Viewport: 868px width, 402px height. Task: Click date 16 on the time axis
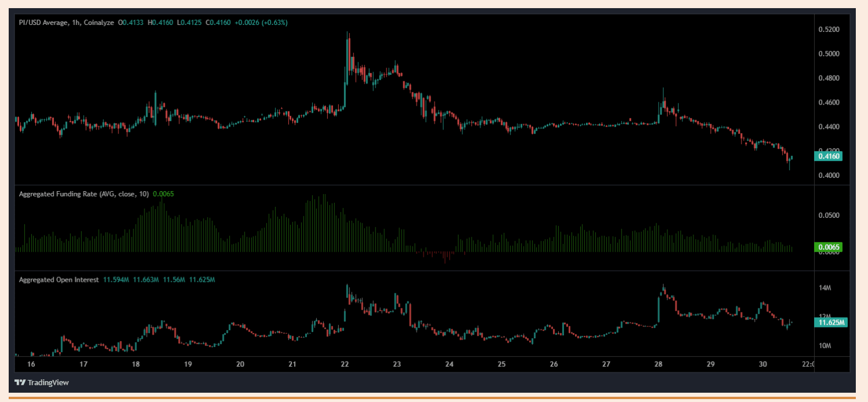(31, 364)
